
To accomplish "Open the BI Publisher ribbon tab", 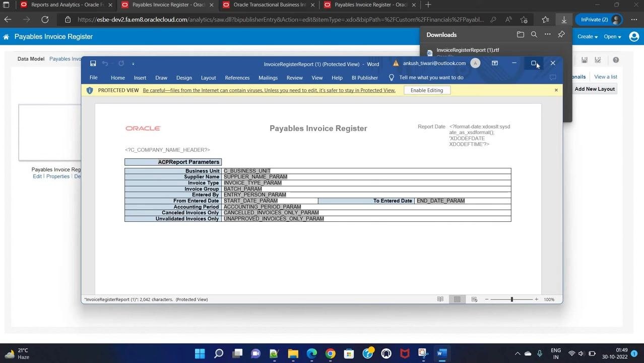I will click(365, 78).
